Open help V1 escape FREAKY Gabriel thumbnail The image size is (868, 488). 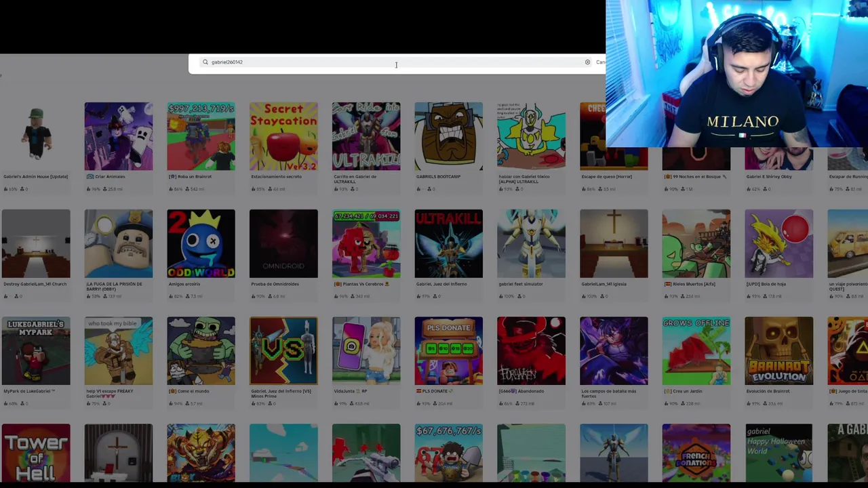(x=119, y=350)
